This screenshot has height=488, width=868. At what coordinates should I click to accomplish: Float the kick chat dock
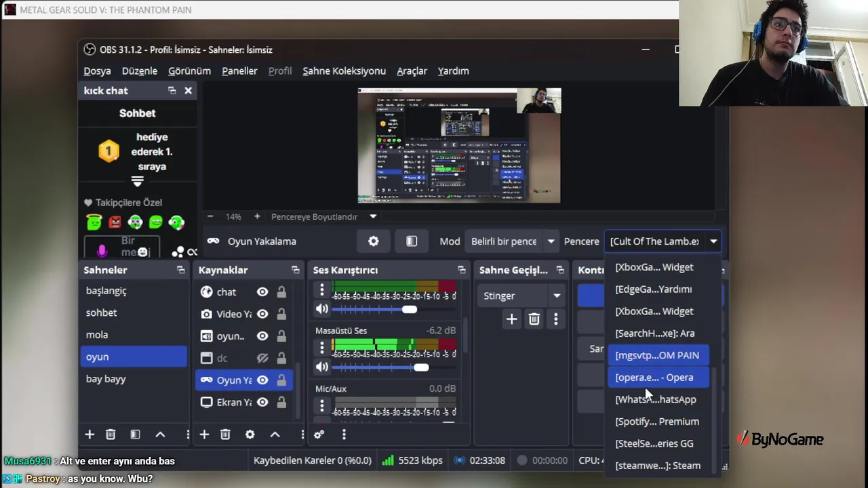[172, 90]
